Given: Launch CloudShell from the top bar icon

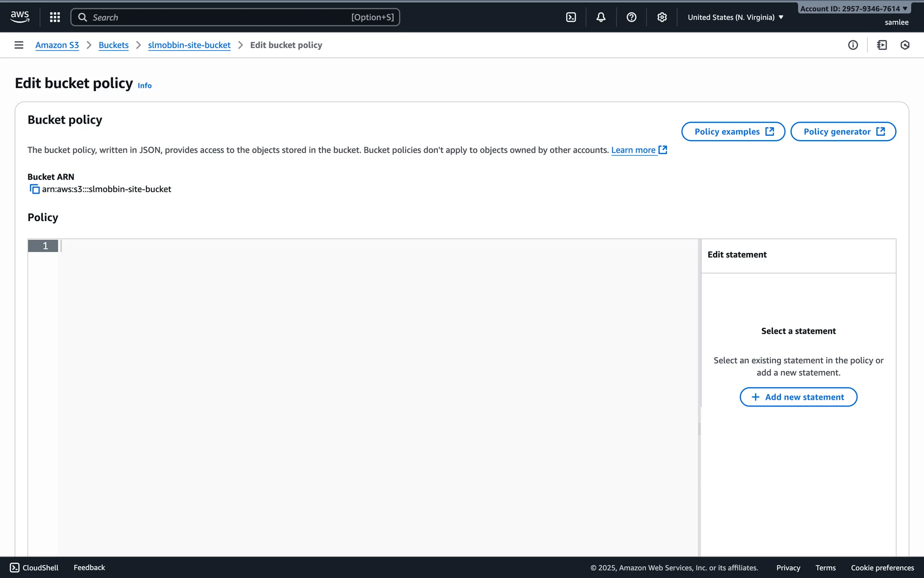Looking at the screenshot, I should (x=571, y=17).
